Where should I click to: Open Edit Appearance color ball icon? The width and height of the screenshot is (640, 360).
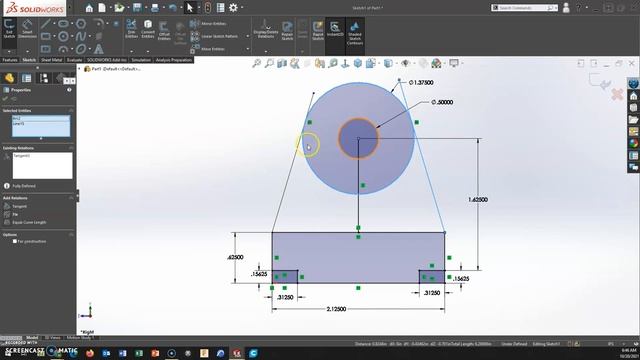coord(436,63)
